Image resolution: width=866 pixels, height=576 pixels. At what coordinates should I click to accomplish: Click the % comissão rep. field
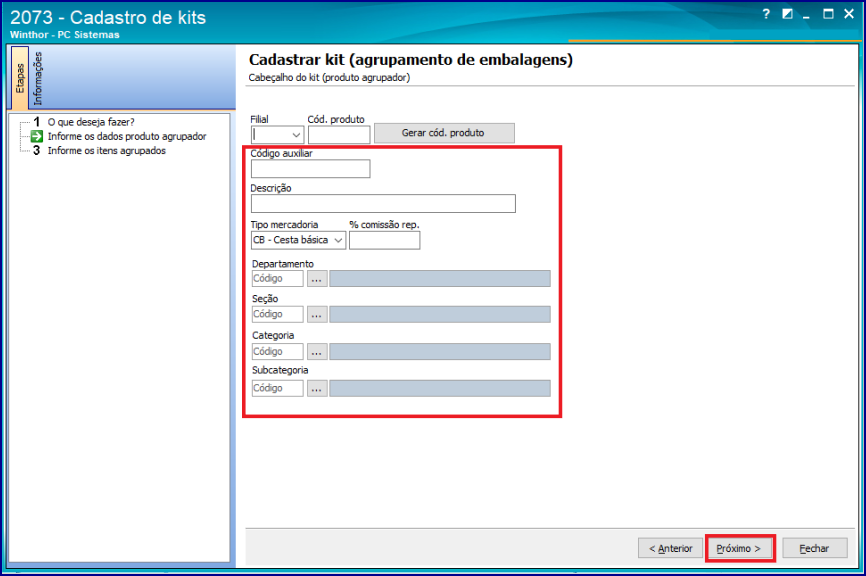pos(384,240)
